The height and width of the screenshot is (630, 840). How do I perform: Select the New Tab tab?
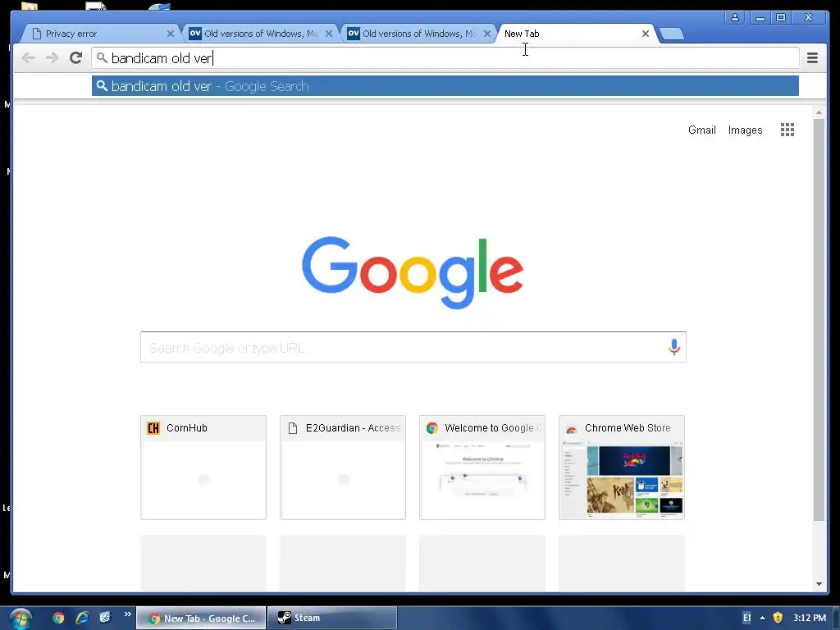pos(576,34)
